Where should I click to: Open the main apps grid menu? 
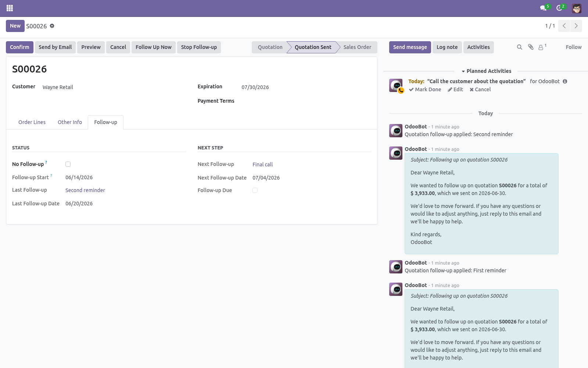(10, 8)
